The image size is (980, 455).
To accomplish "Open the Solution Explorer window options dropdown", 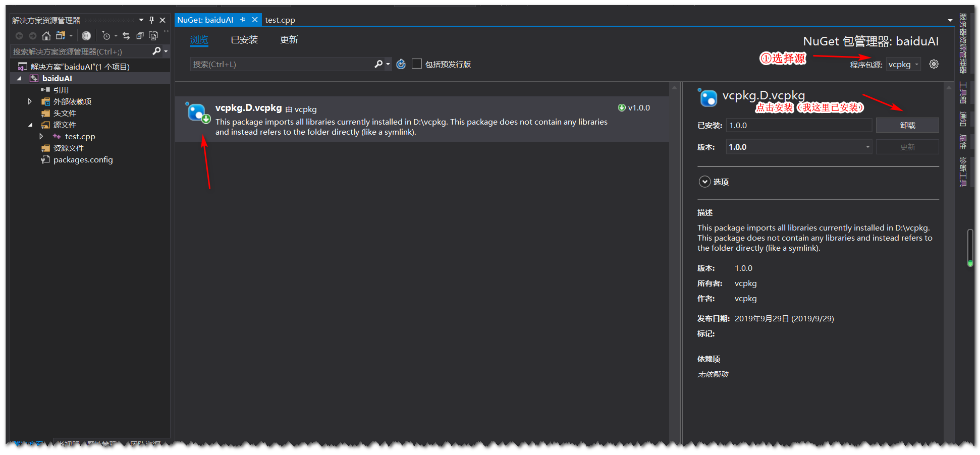I will coord(141,20).
